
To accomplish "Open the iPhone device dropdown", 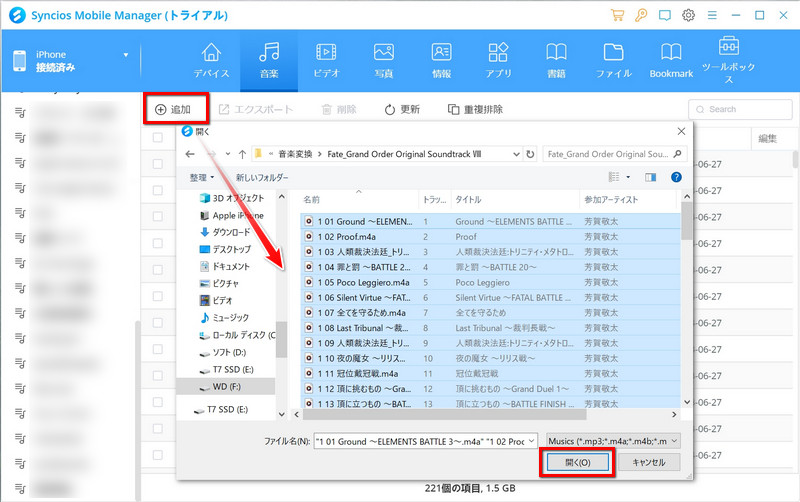I will click(126, 55).
